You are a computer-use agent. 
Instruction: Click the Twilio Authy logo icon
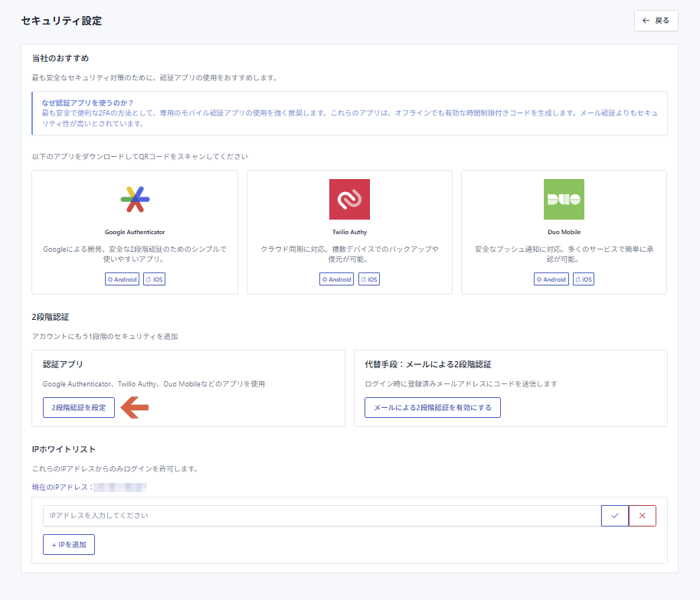pos(349,199)
